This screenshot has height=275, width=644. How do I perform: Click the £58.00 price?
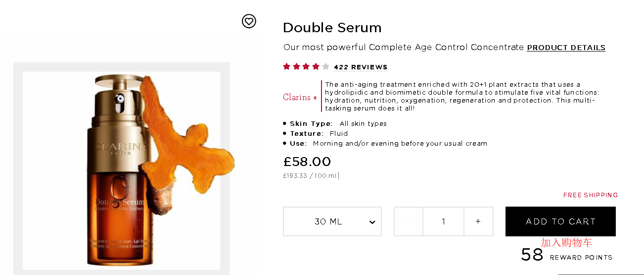pyautogui.click(x=307, y=162)
